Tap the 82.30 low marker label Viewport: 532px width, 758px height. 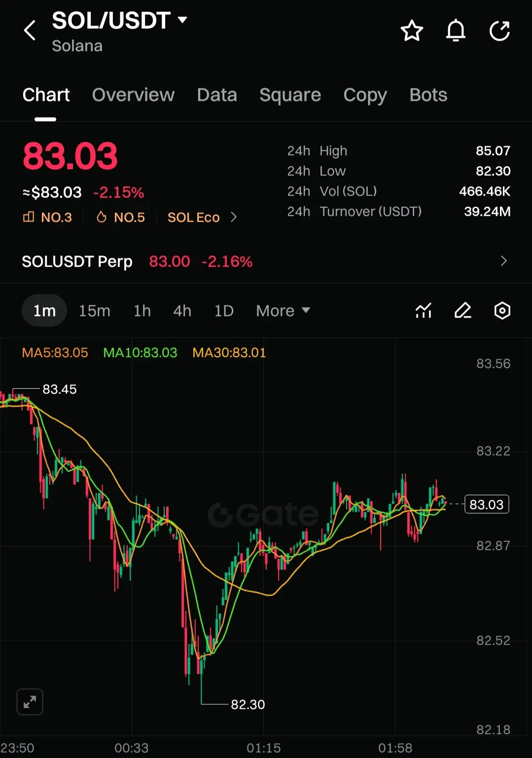(x=248, y=704)
